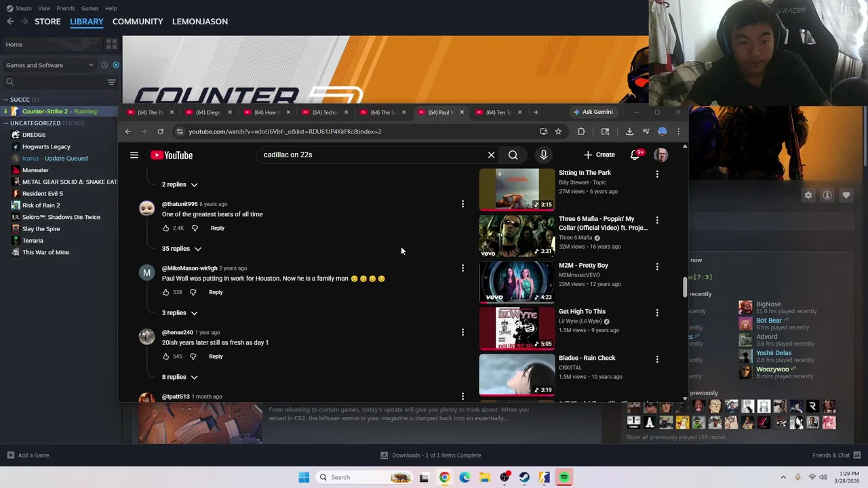The image size is (868, 488).
Task: Toggle Steam recent activity clock sort
Action: point(104,65)
